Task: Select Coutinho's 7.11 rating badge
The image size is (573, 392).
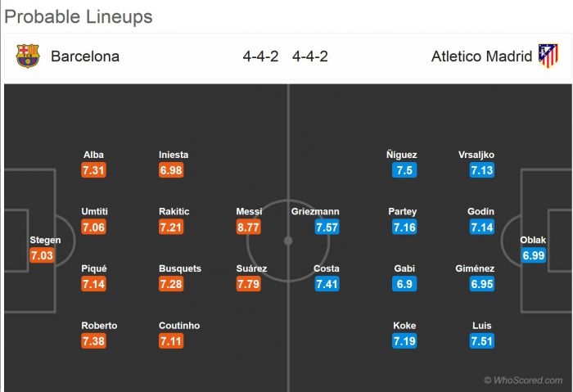Action: (171, 341)
